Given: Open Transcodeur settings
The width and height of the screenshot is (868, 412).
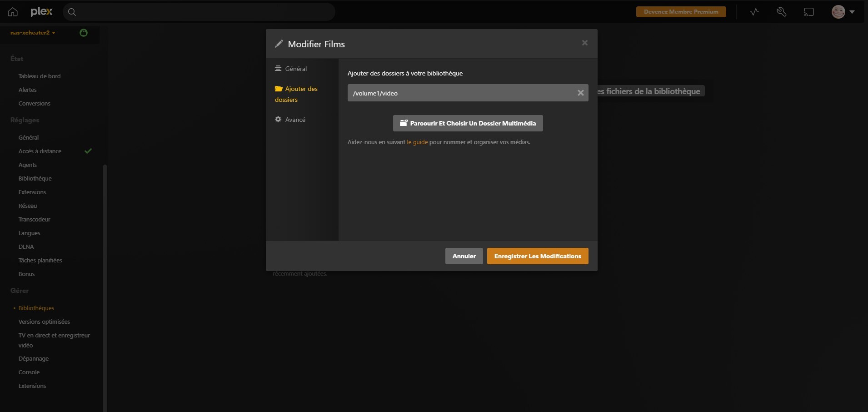Looking at the screenshot, I should [x=35, y=219].
